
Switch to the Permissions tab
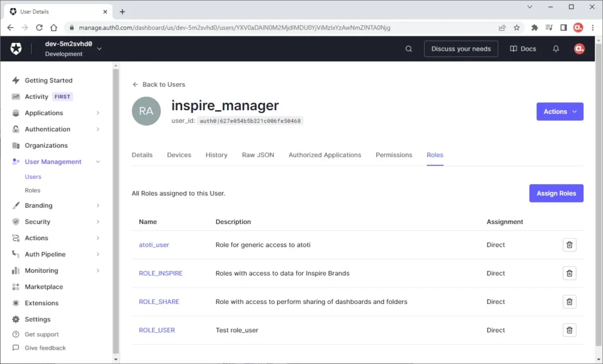click(x=394, y=155)
